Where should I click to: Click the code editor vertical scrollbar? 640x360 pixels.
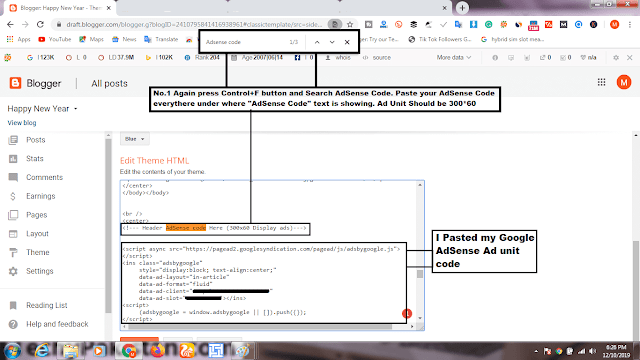(420, 252)
